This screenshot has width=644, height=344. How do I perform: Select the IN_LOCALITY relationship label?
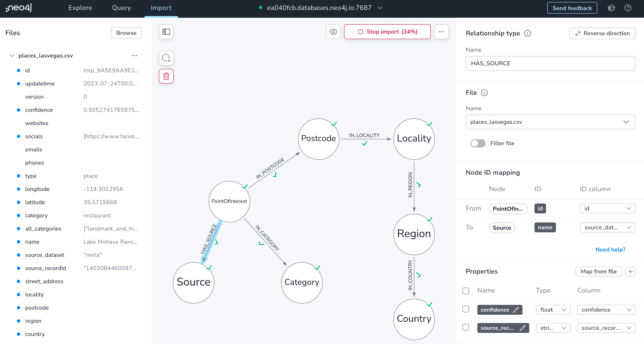click(x=364, y=135)
